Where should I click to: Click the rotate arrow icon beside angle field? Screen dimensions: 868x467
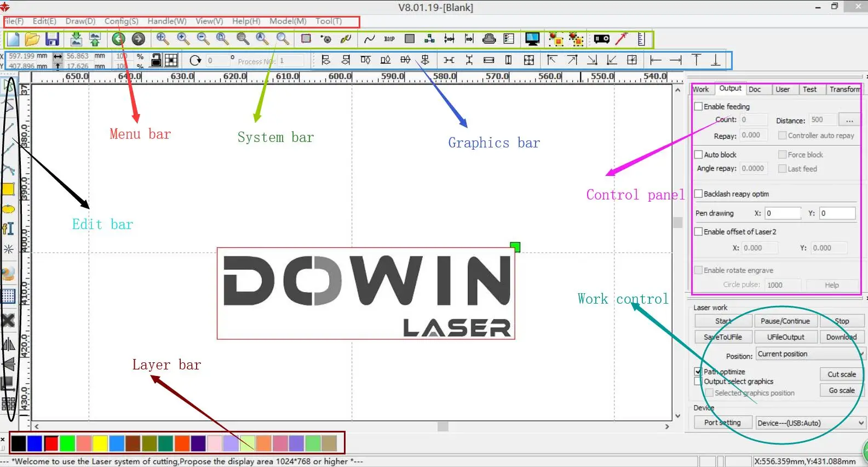pyautogui.click(x=196, y=60)
